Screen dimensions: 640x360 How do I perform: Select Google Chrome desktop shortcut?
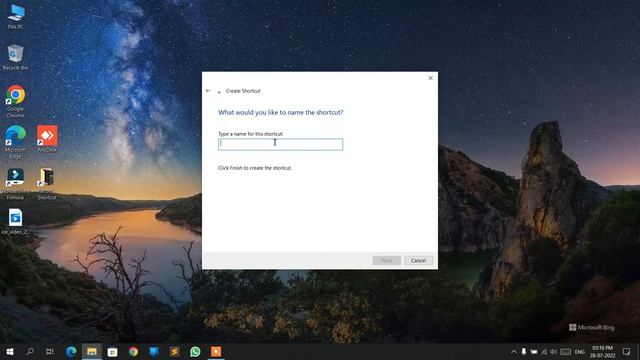16,101
